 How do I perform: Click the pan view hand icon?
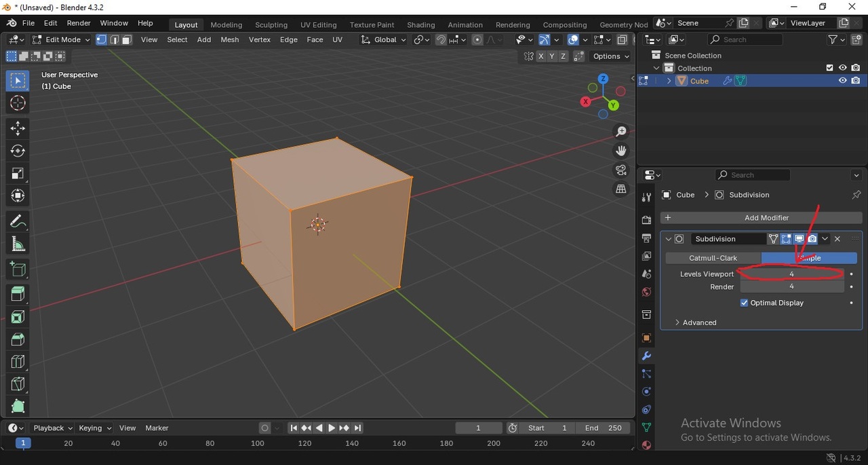click(620, 151)
